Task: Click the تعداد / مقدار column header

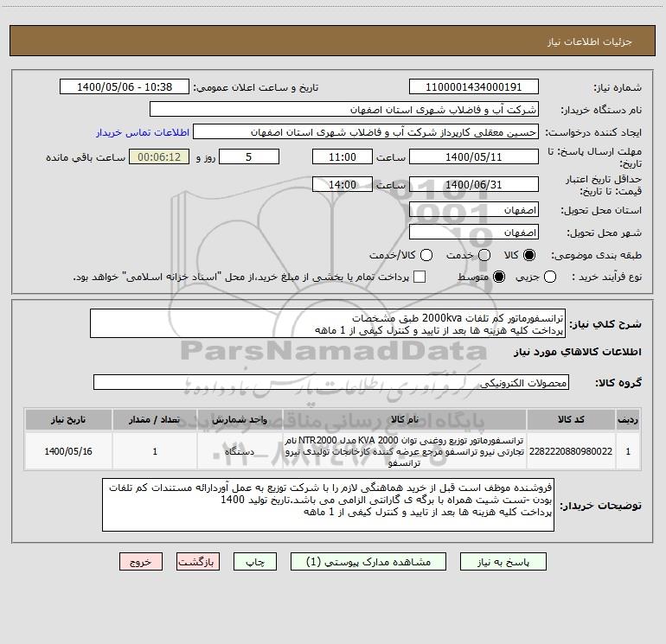Action: click(155, 420)
